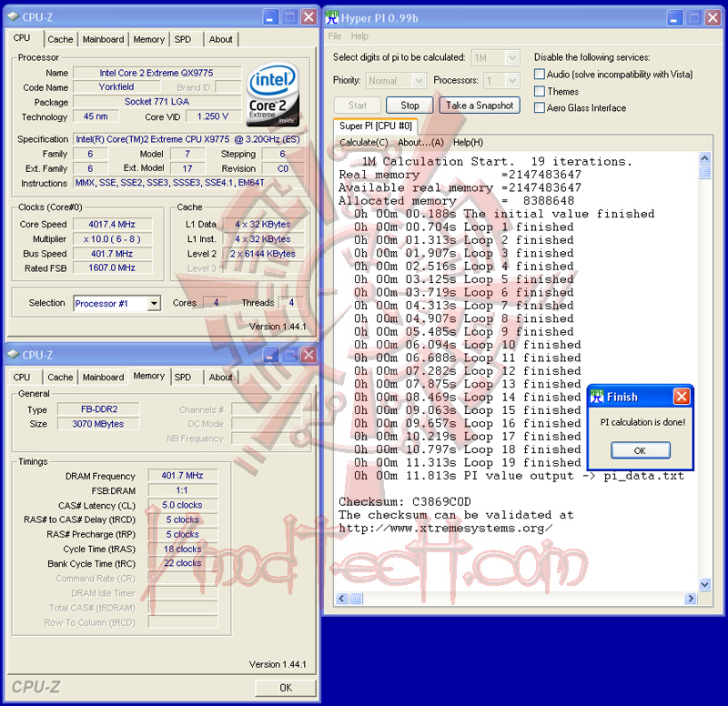Open the Help menu in Hyper PI
Screen dimensions: 728x706
[x=359, y=36]
